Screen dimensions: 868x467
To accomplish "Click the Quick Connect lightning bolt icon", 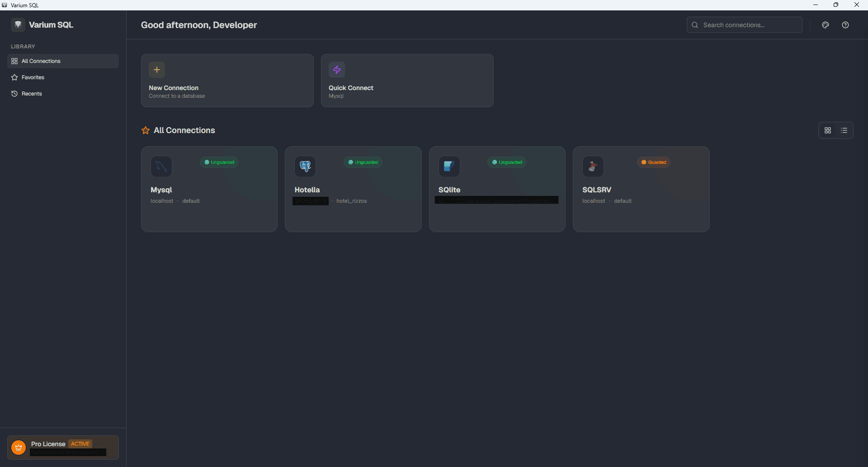I will click(x=338, y=70).
